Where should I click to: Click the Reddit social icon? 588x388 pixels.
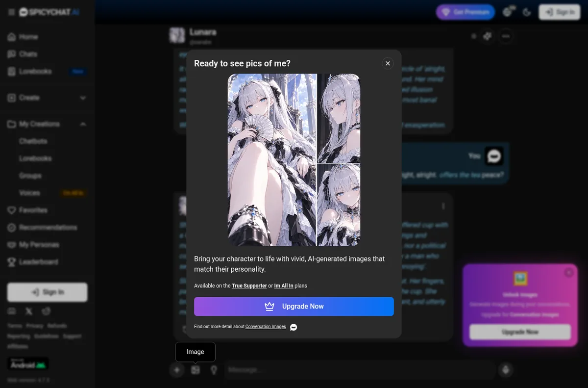[46, 311]
